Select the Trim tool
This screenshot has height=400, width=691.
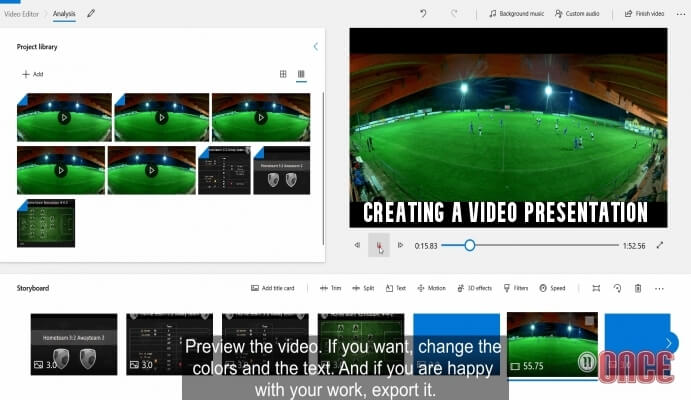331,288
